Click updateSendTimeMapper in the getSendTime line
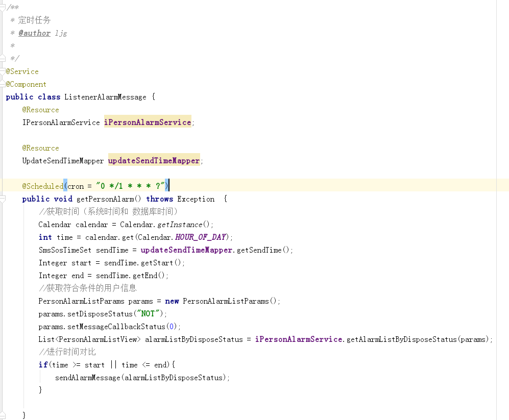This screenshot has width=509, height=420. coord(186,250)
